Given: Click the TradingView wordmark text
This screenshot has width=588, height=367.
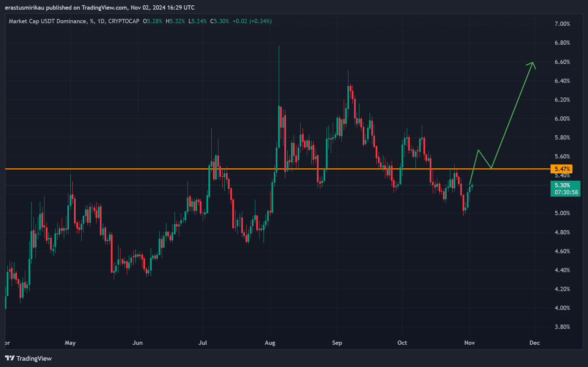Looking at the screenshot, I should (x=34, y=358).
